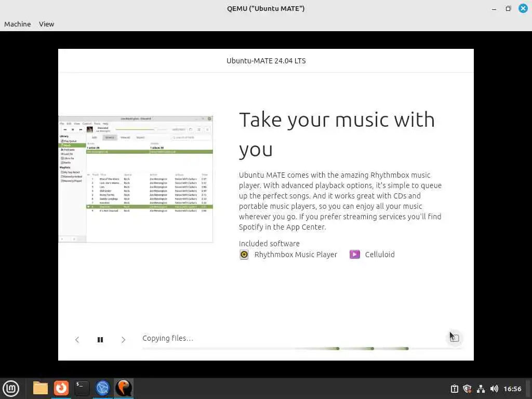Show installer log terminal icon

pyautogui.click(x=454, y=338)
